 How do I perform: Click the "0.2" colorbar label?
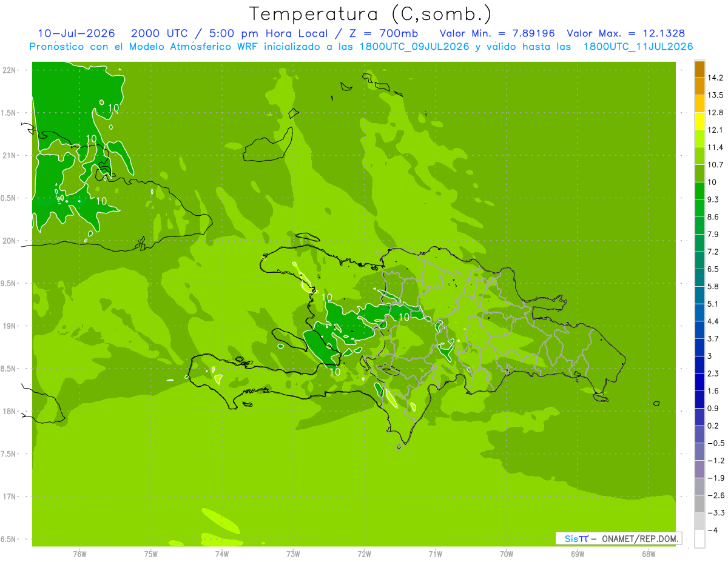[713, 426]
